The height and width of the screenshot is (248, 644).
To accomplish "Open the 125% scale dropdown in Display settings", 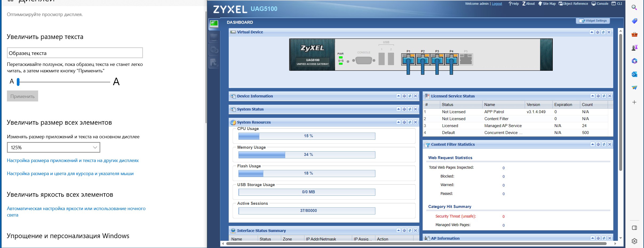I will (54, 147).
